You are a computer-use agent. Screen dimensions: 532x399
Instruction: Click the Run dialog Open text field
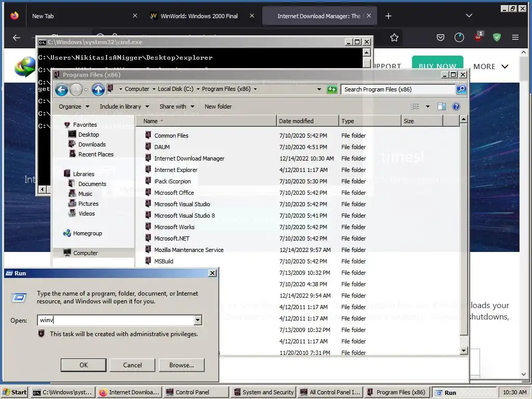pos(116,320)
